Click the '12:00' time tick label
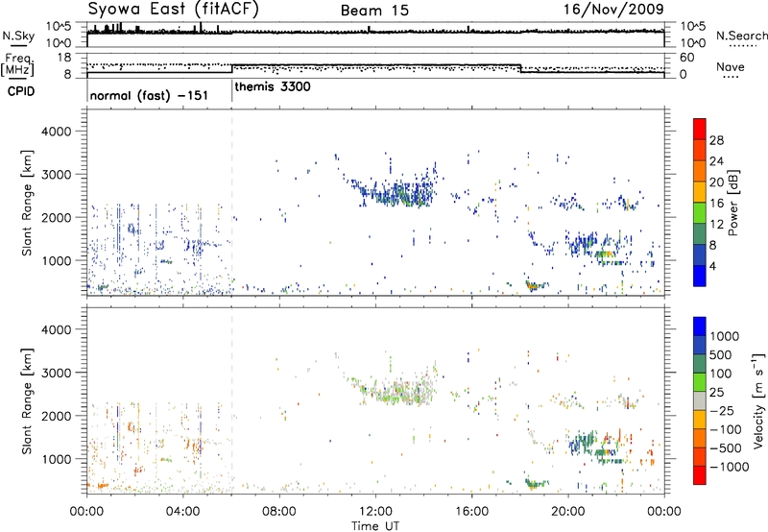The width and height of the screenshot is (768, 532). (375, 512)
